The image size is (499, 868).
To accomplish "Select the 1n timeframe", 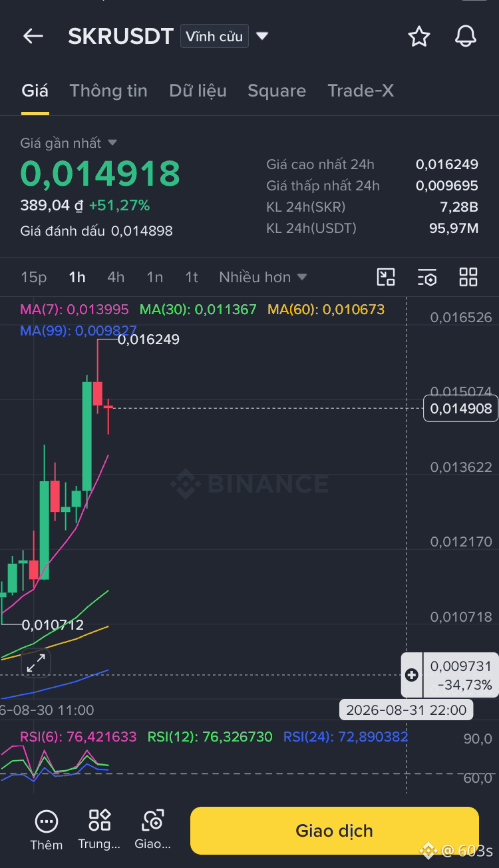I will tap(155, 277).
